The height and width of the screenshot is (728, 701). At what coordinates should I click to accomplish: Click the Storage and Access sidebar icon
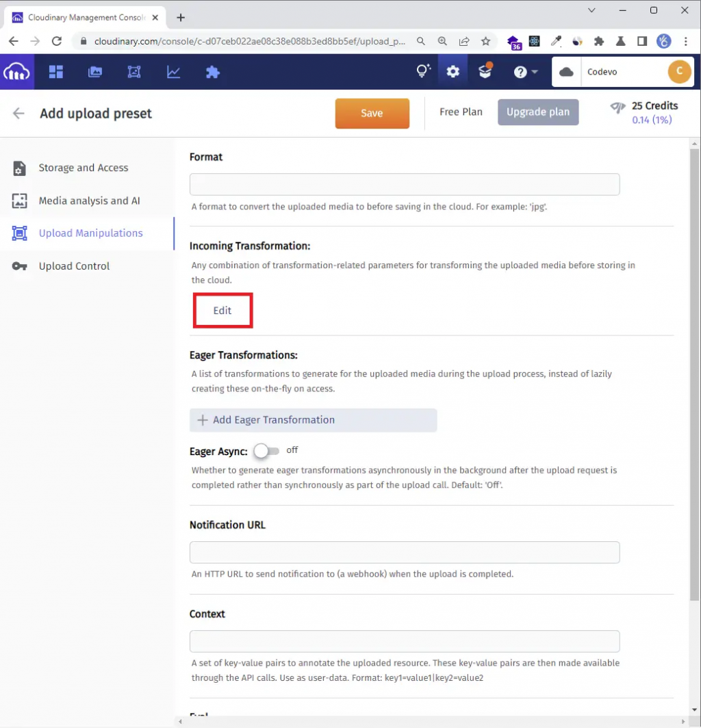click(19, 168)
